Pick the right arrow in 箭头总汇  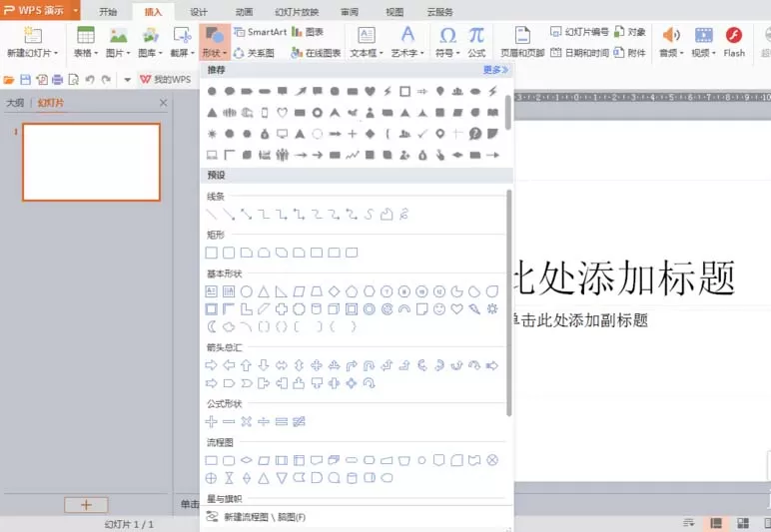point(211,365)
